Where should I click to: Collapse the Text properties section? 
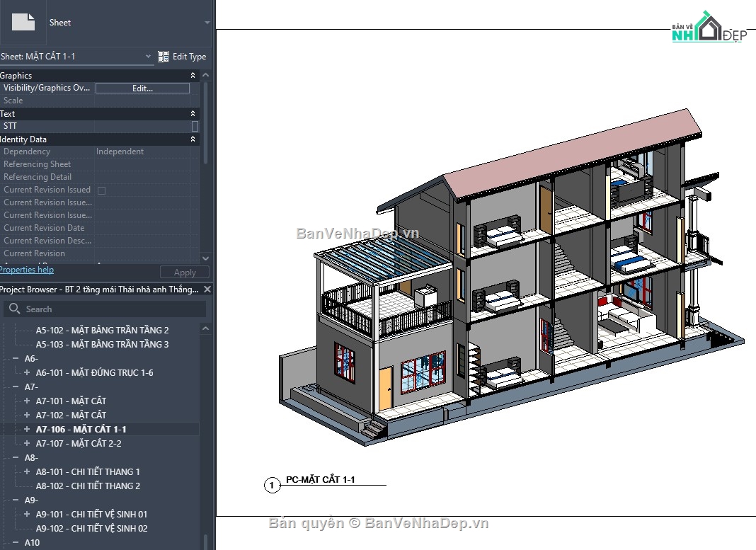tap(193, 114)
